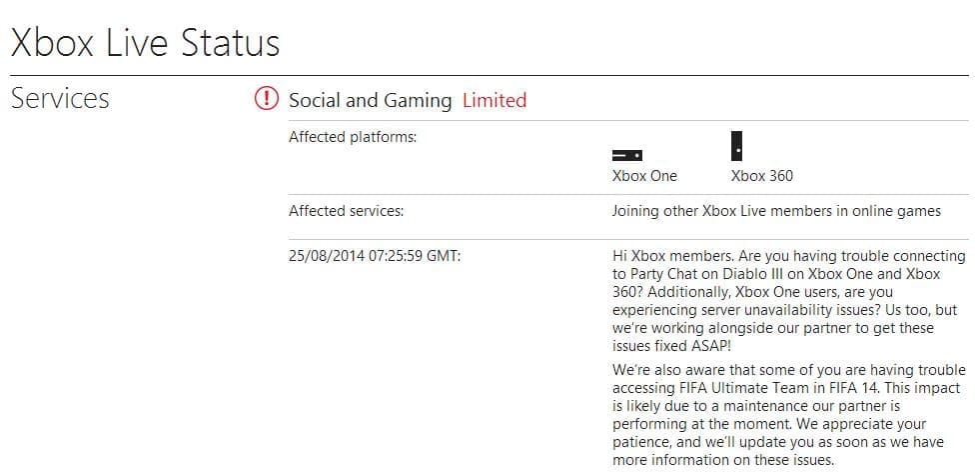Viewport: 980px width, 474px height.
Task: Click the sentence mentioning Diablo III Party Chat
Action: (789, 274)
